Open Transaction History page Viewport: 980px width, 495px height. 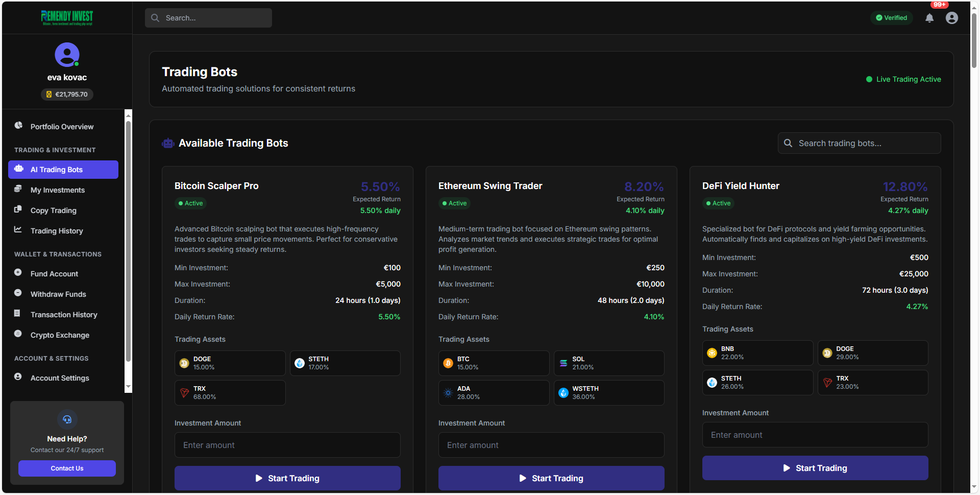tap(63, 315)
